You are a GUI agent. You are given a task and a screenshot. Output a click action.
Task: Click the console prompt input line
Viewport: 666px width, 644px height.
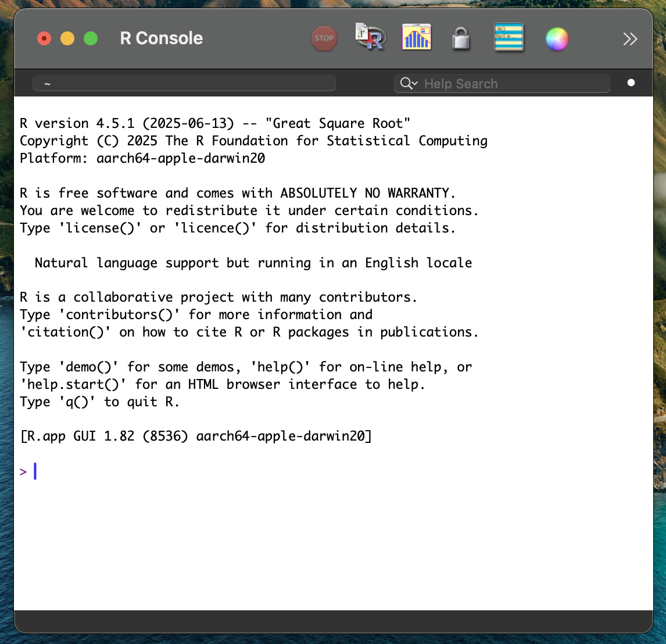click(334, 471)
